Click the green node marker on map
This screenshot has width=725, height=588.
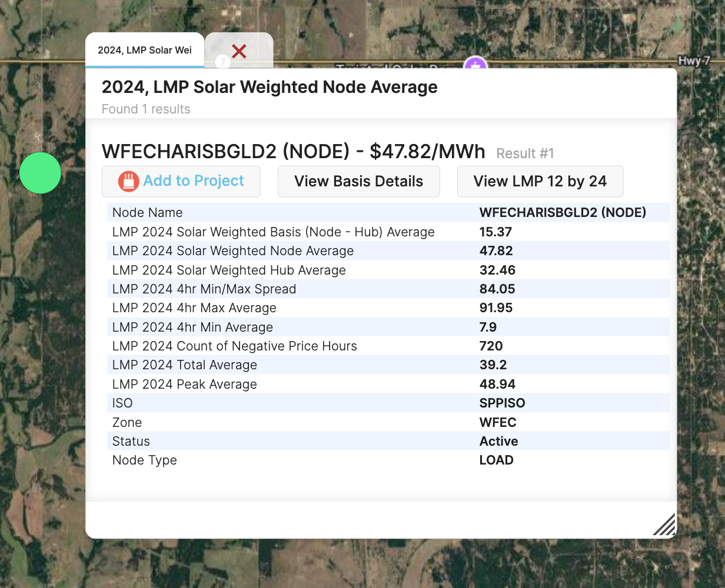click(40, 173)
